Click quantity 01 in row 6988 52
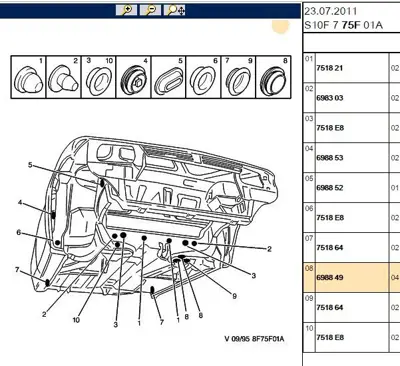400x366 pixels. (395, 188)
